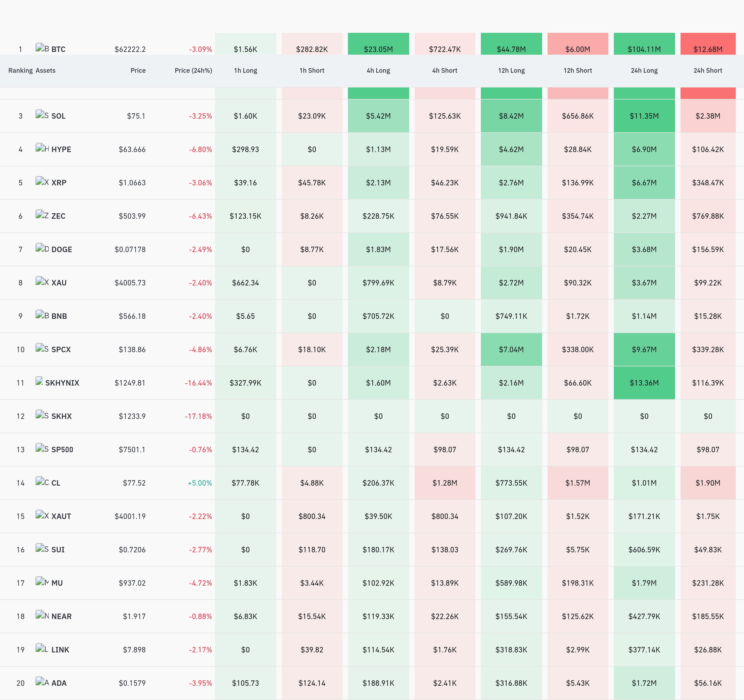Click the ADA coin icon
This screenshot has width=744, height=700.
42,681
